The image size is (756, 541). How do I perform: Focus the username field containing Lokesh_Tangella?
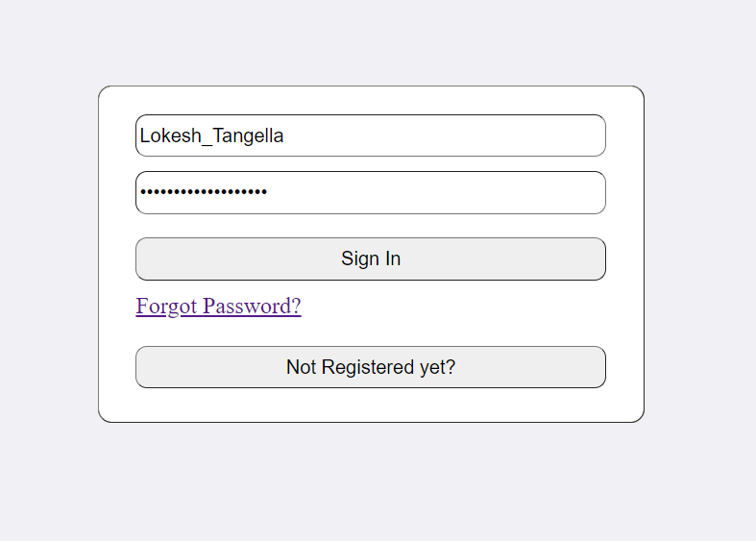coord(370,135)
